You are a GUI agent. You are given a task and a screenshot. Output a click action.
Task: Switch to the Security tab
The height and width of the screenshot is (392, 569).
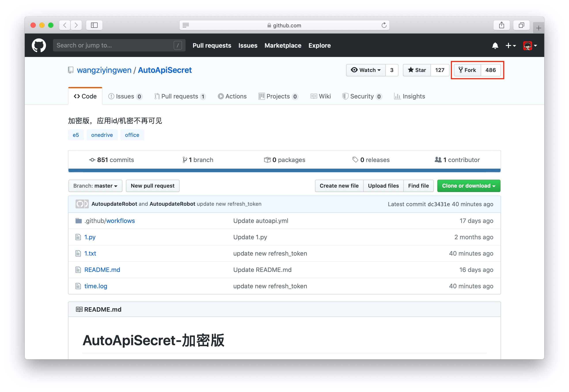pyautogui.click(x=362, y=96)
